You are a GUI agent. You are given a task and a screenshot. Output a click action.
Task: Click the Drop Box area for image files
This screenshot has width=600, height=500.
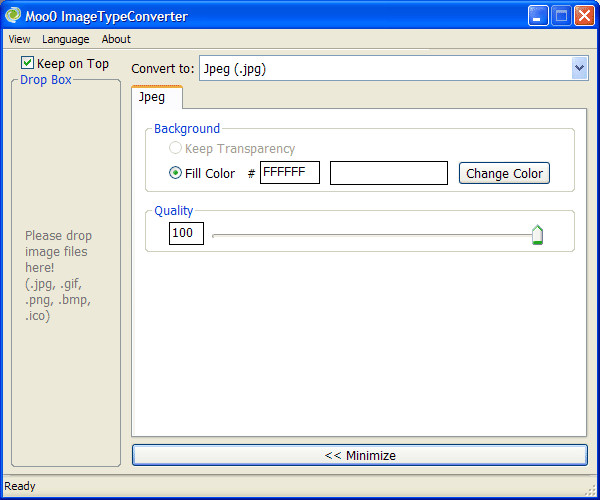click(x=66, y=273)
